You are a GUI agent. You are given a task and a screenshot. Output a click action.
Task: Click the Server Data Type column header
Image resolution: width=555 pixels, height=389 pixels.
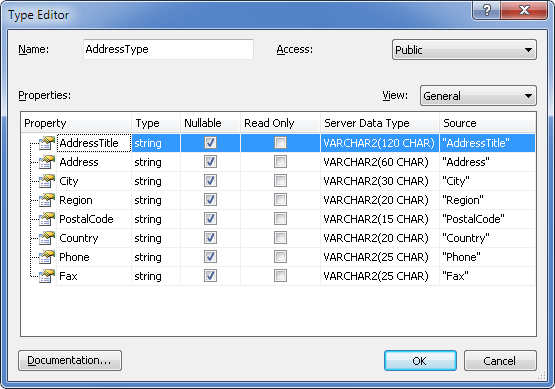click(x=380, y=123)
